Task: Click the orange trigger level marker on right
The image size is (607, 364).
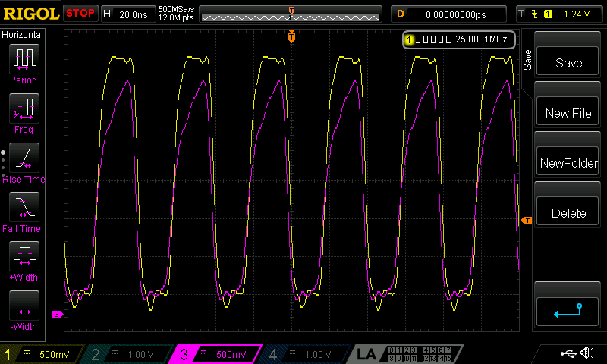Action: (x=527, y=220)
